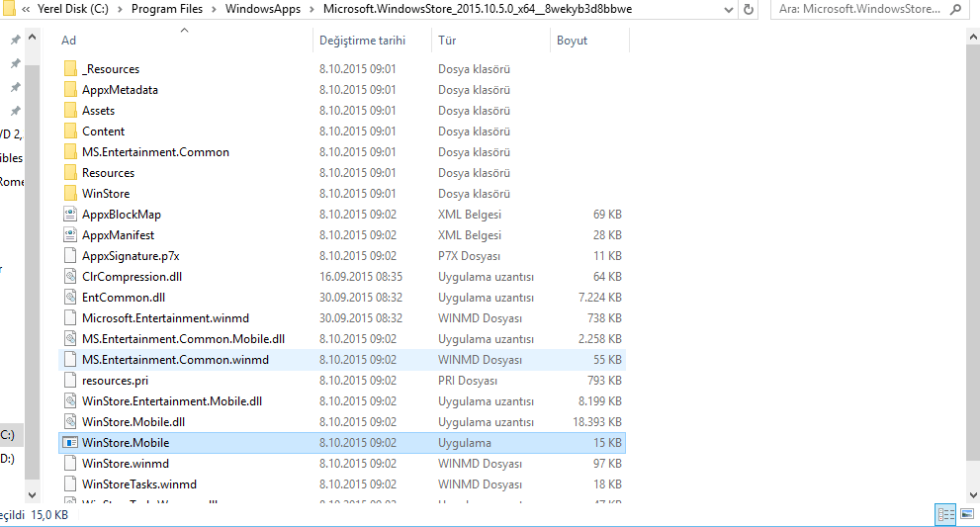Click the ClrCompression.dll file icon
980x527 pixels.
[70, 276]
